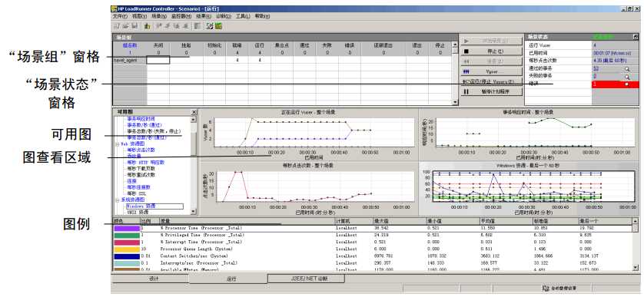This screenshot has width=644, height=297.
Task: Close the available graphs panel
Action: tap(194, 111)
